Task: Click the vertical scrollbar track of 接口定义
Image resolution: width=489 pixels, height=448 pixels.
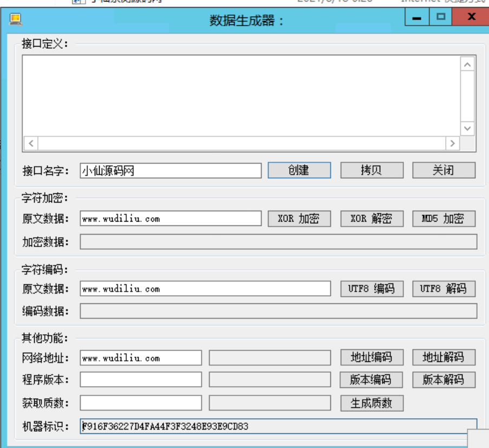Action: coord(467,96)
